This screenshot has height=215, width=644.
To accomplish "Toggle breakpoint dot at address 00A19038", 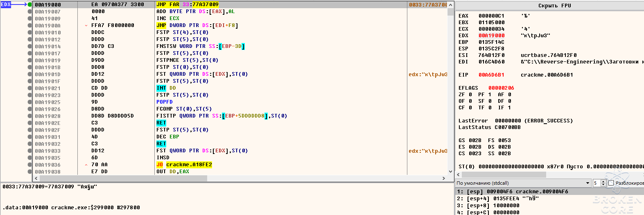I will pos(29,172).
